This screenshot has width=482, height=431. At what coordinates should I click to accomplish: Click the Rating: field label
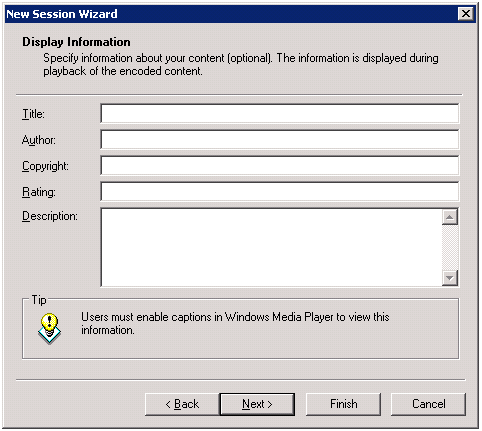(x=39, y=192)
